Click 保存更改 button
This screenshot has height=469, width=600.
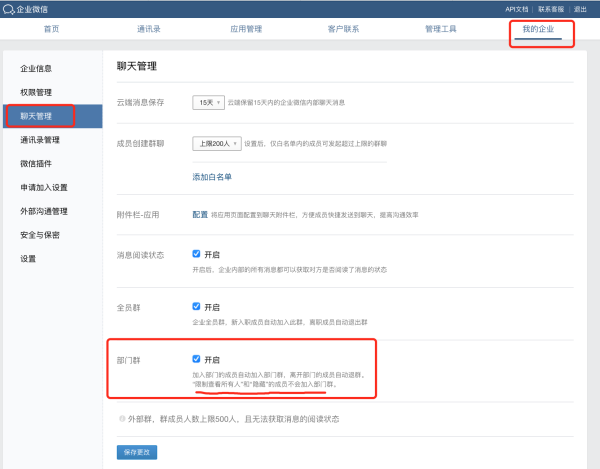[137, 453]
